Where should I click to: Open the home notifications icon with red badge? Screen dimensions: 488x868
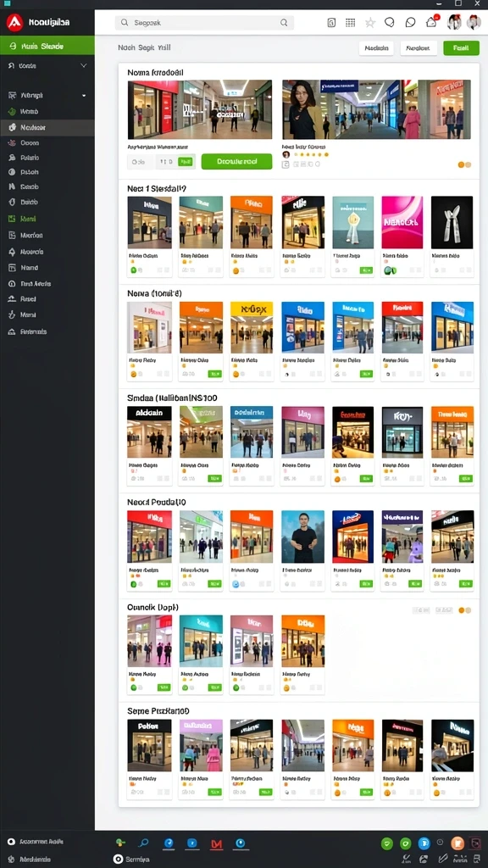click(x=431, y=22)
